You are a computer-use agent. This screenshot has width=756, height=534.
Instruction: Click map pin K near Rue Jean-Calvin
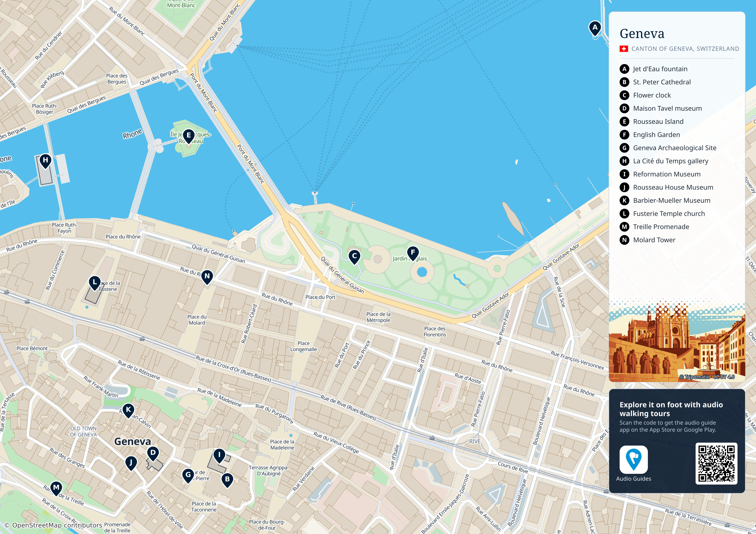tap(128, 411)
